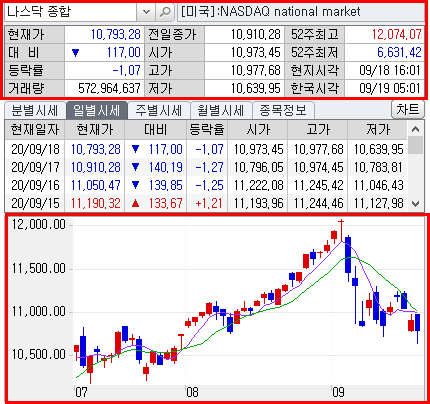Click the 09 month marker on chart
This screenshot has height=404, width=430.
338,392
